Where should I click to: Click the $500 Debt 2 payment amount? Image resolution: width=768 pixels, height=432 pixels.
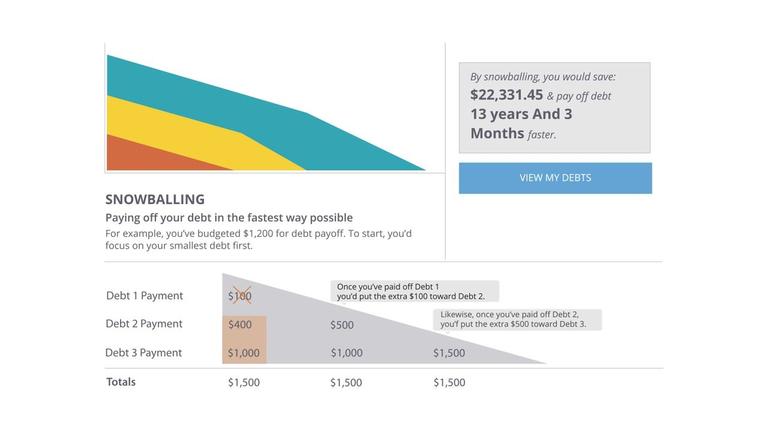pyautogui.click(x=342, y=325)
